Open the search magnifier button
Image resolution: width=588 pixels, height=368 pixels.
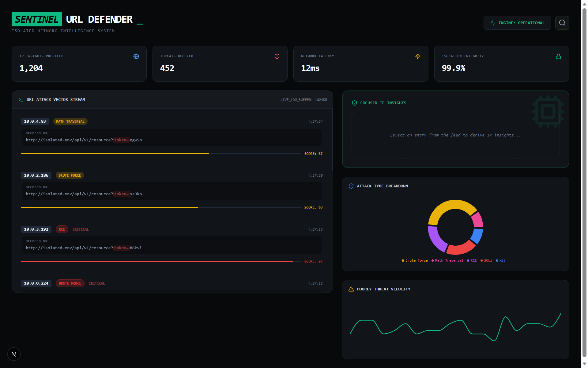pos(562,23)
